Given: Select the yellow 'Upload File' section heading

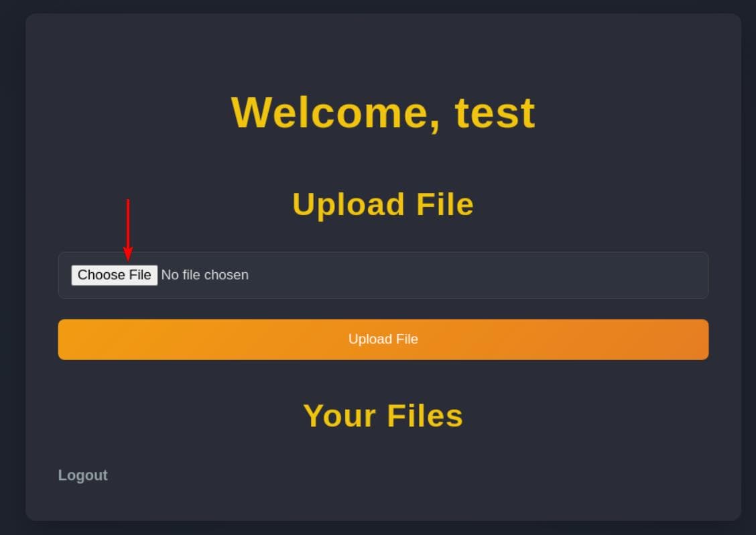Looking at the screenshot, I should coord(383,204).
